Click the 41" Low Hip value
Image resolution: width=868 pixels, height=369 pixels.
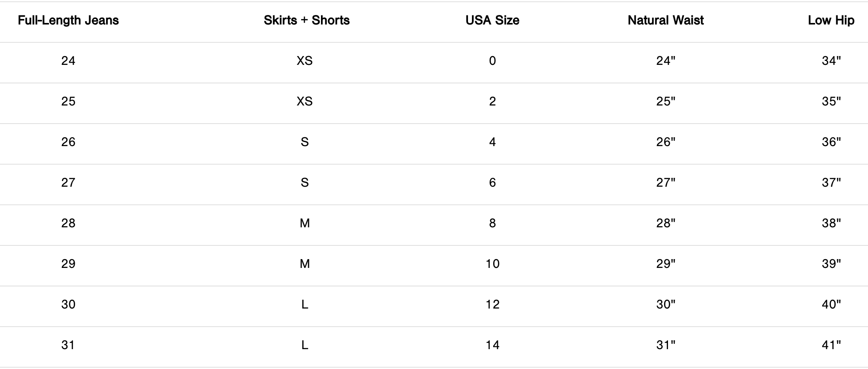point(831,345)
